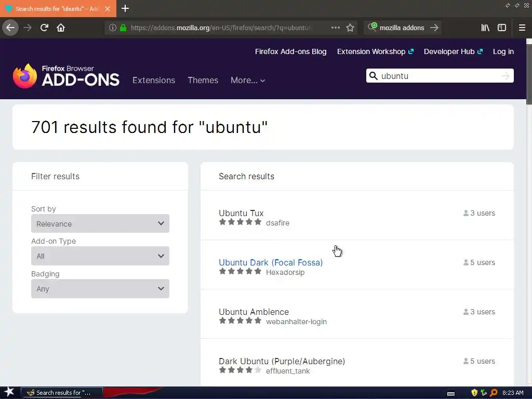Click star rating of Ubuntu Ambience
Screen dimensions: 532x399
point(240,321)
